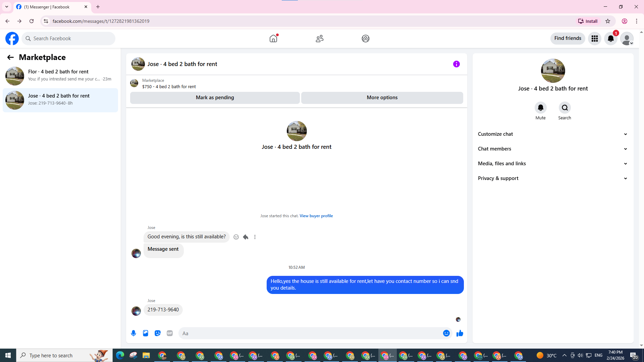This screenshot has height=362, width=644.
Task: Click the voice clip microphone icon
Action: click(x=133, y=333)
